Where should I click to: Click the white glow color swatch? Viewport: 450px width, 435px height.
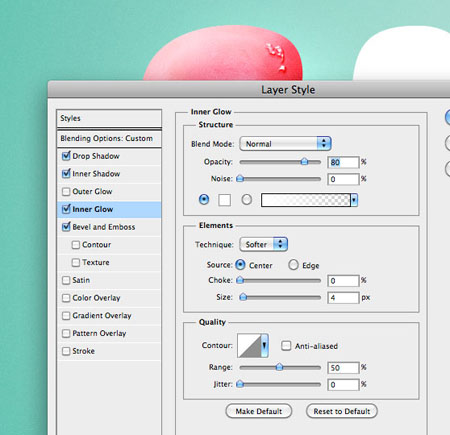click(224, 200)
